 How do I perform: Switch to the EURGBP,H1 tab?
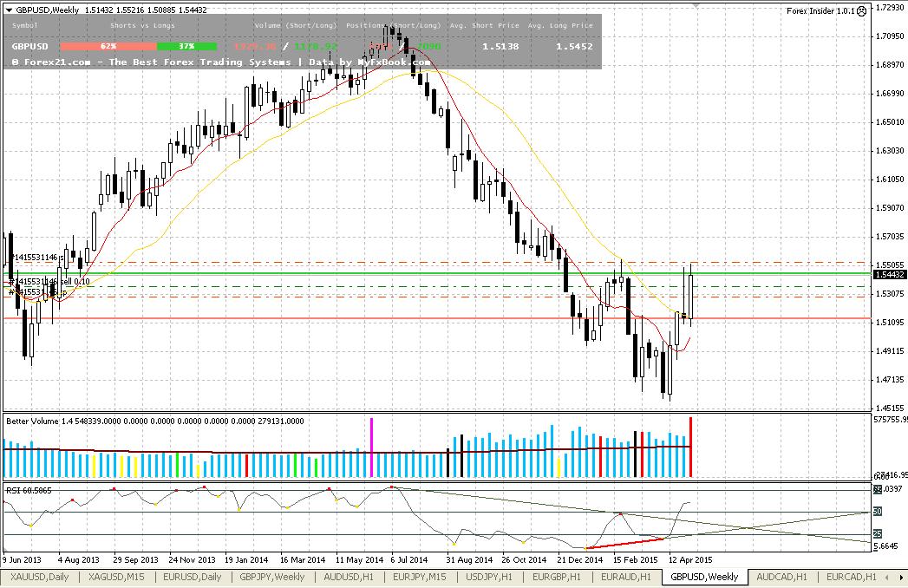pos(557,577)
